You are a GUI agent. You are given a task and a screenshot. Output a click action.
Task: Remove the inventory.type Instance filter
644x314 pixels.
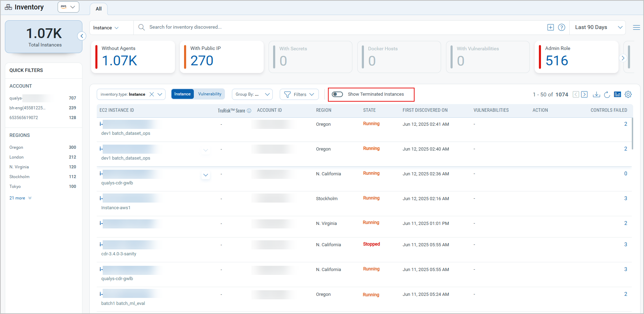(152, 94)
